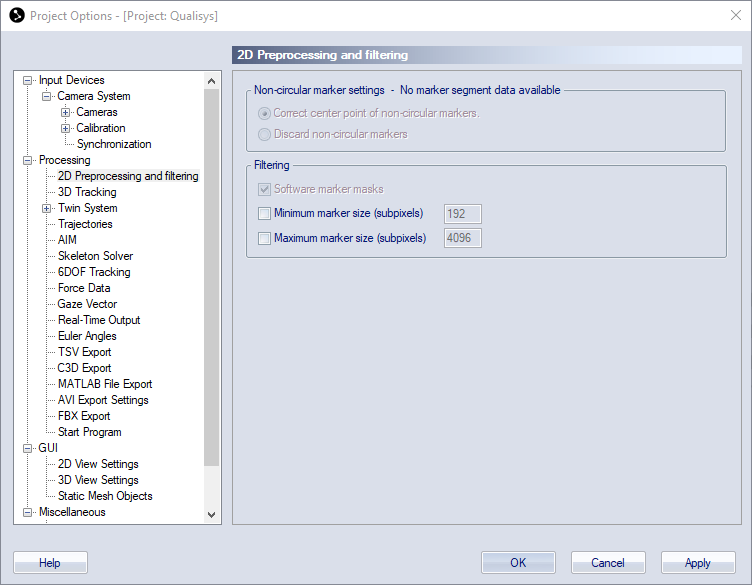Screen dimensions: 752x585
Task: Collapse the Input Devices tree node
Action: [28, 80]
